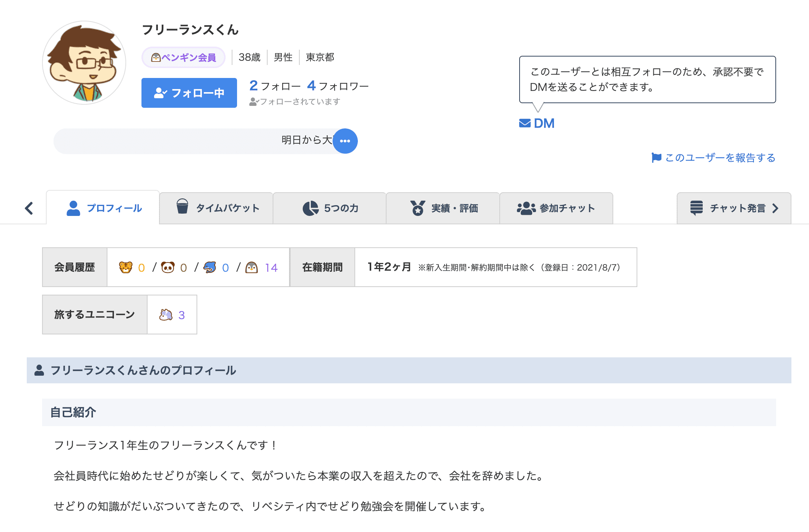Toggle the フォロー中 follow button
The width and height of the screenshot is (809, 532).
click(x=189, y=93)
